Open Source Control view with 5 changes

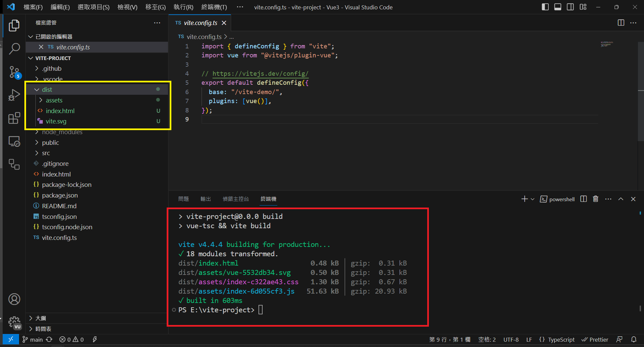point(14,72)
